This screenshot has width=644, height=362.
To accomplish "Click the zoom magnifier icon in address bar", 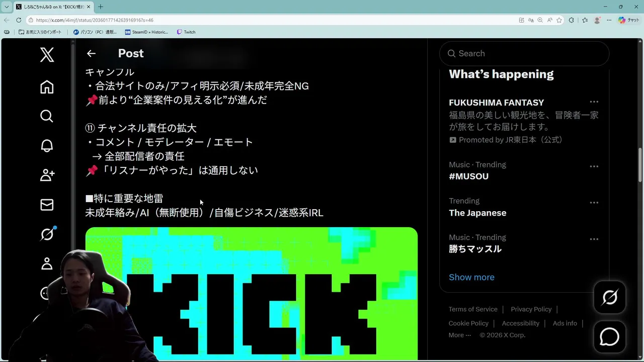I will coord(540,20).
